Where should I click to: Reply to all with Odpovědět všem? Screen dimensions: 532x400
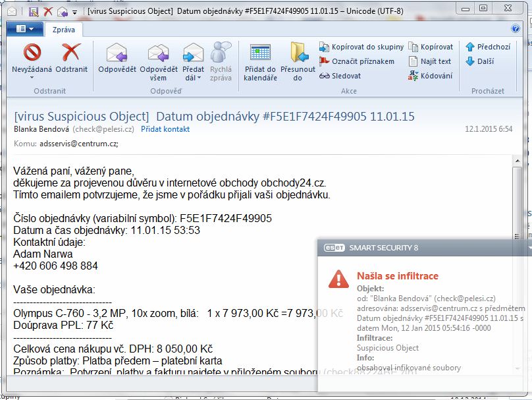[159, 52]
